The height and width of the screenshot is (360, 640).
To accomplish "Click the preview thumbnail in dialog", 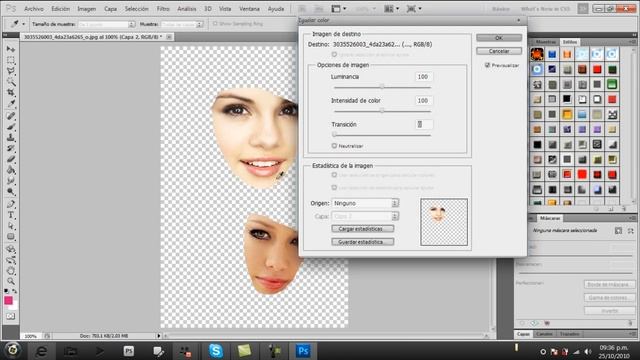I will point(444,222).
